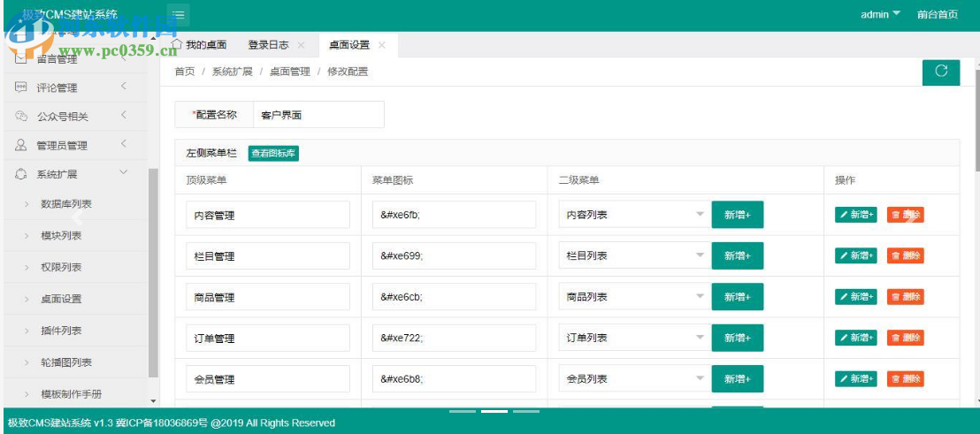980x434 pixels.
Task: Close the 登录日志 tab
Action: point(301,45)
